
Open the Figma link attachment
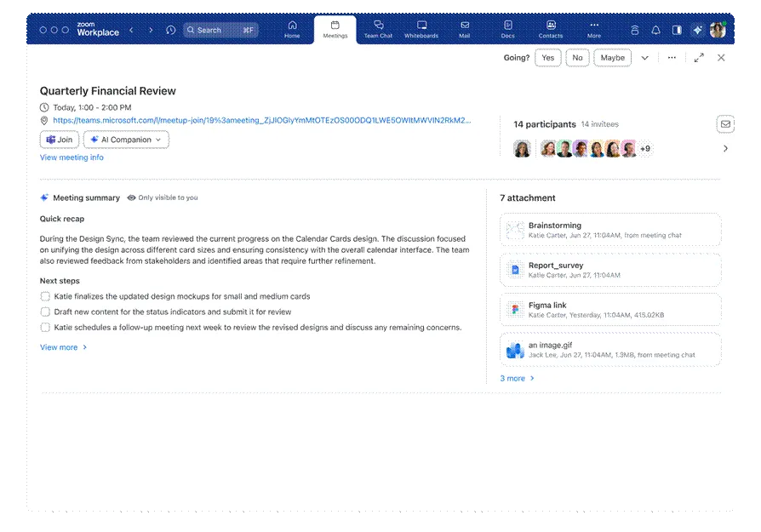[610, 309]
